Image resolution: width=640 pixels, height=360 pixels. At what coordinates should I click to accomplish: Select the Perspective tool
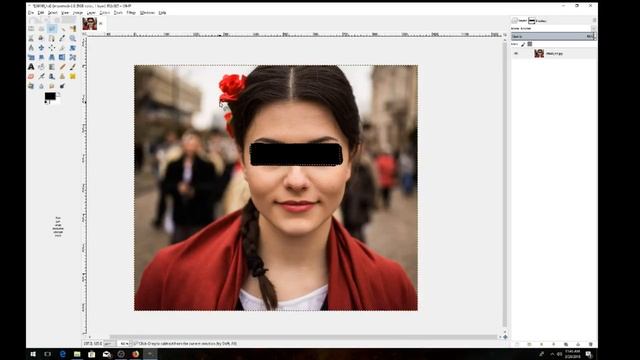52,57
